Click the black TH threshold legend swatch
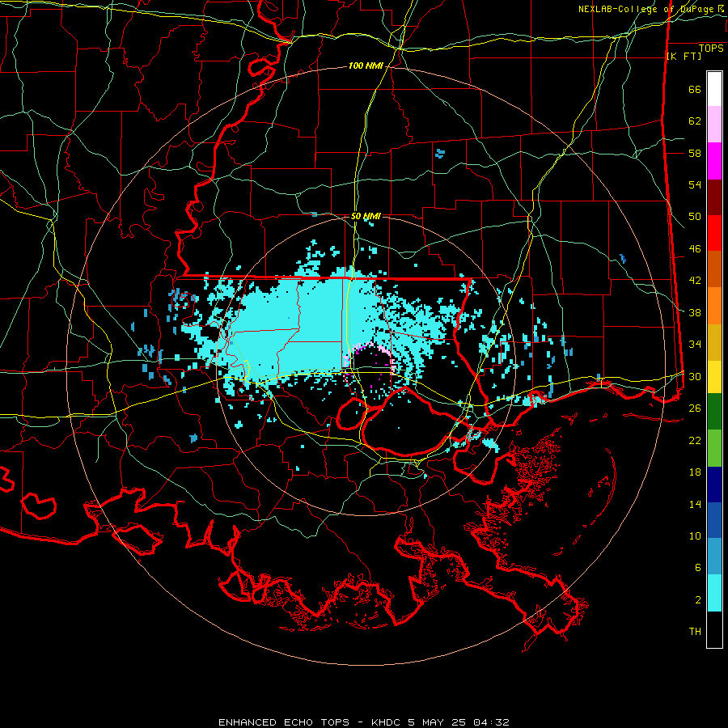728x728 pixels. click(x=714, y=629)
